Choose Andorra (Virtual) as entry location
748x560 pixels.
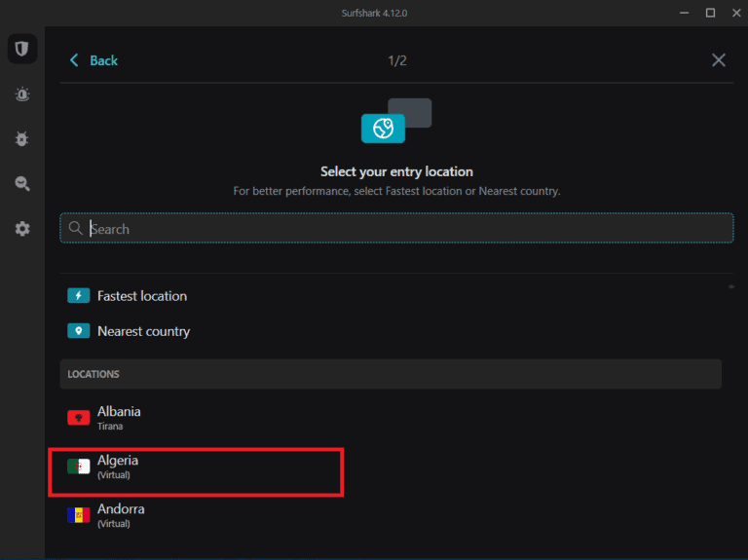pyautogui.click(x=391, y=515)
